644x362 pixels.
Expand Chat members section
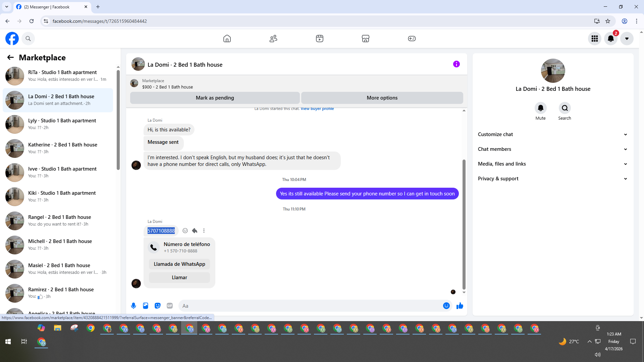click(x=553, y=149)
